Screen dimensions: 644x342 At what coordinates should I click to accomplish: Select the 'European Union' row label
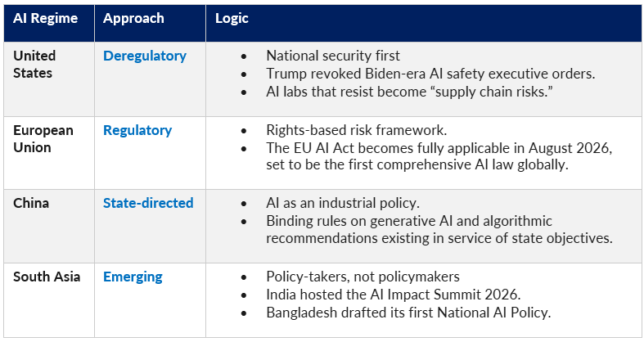pos(43,139)
